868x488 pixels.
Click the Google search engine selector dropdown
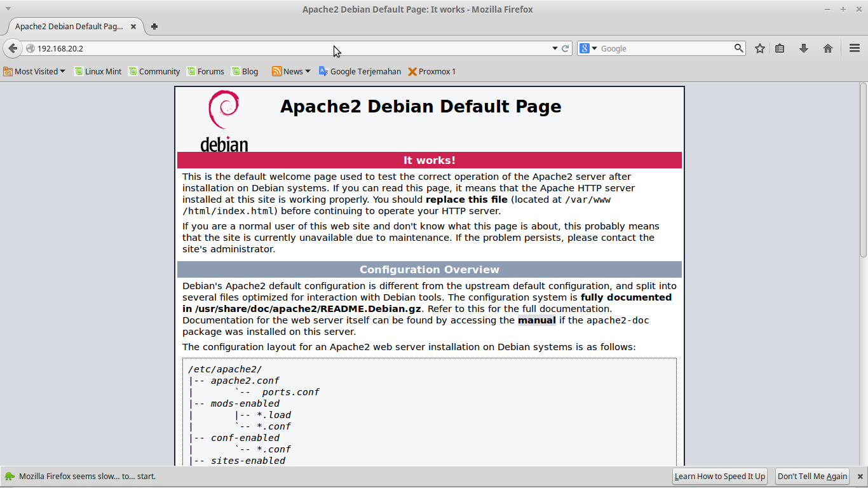[588, 48]
